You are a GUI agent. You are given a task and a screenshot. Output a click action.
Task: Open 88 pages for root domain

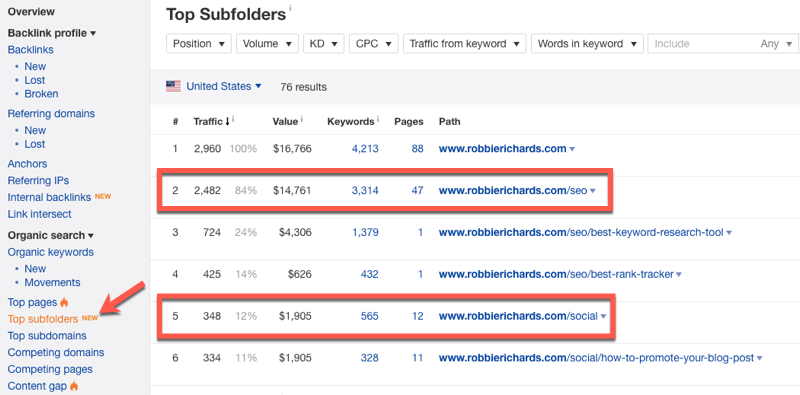418,149
